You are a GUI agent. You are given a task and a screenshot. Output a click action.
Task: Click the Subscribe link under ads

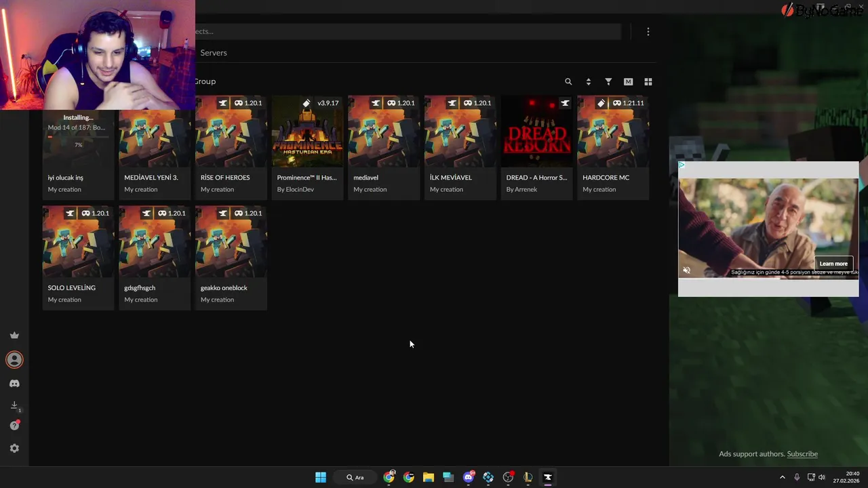coord(802,454)
